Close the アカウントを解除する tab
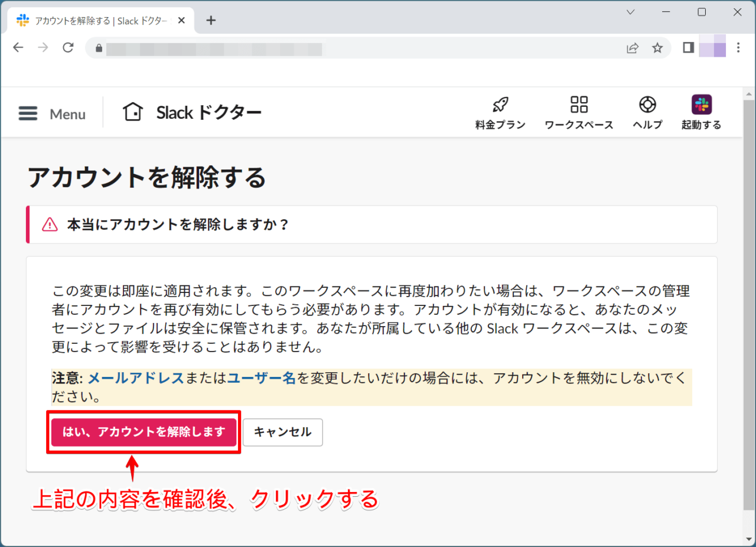 (181, 21)
